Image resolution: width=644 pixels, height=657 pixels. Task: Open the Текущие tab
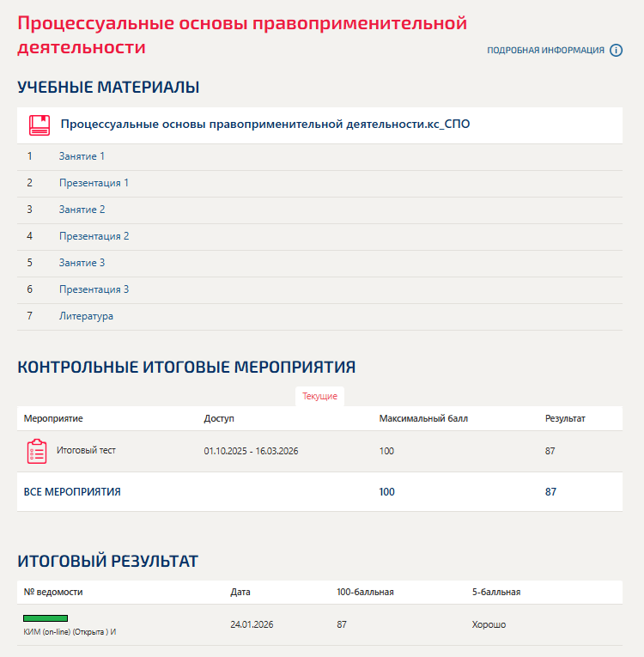pos(319,397)
